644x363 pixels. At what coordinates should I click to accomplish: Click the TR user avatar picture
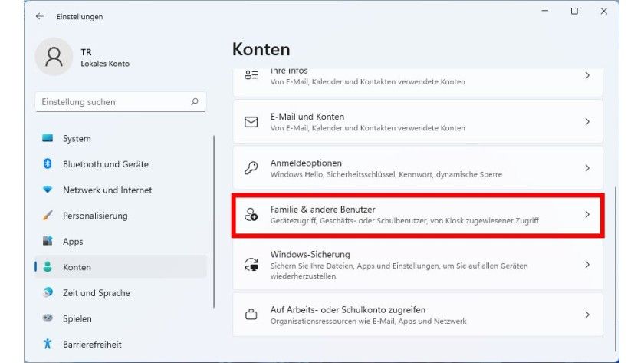54,57
